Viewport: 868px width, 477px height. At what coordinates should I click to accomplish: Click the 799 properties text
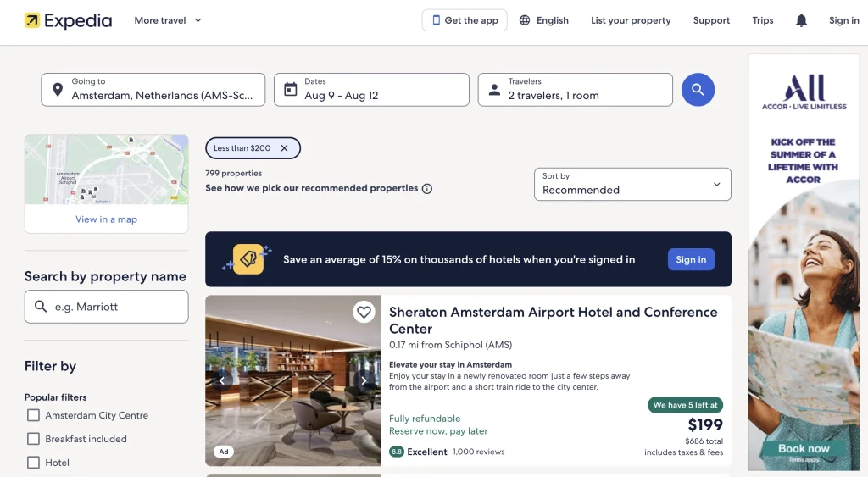coord(234,173)
